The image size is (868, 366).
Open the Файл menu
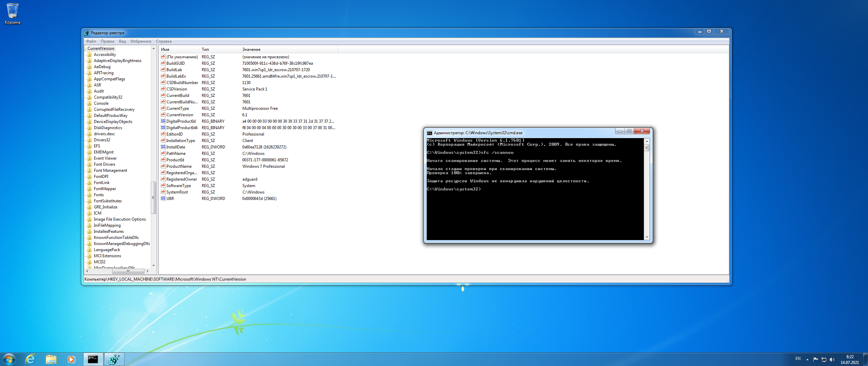pyautogui.click(x=91, y=41)
